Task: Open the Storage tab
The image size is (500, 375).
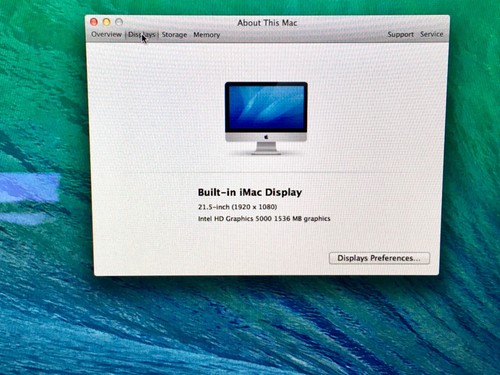Action: click(174, 35)
